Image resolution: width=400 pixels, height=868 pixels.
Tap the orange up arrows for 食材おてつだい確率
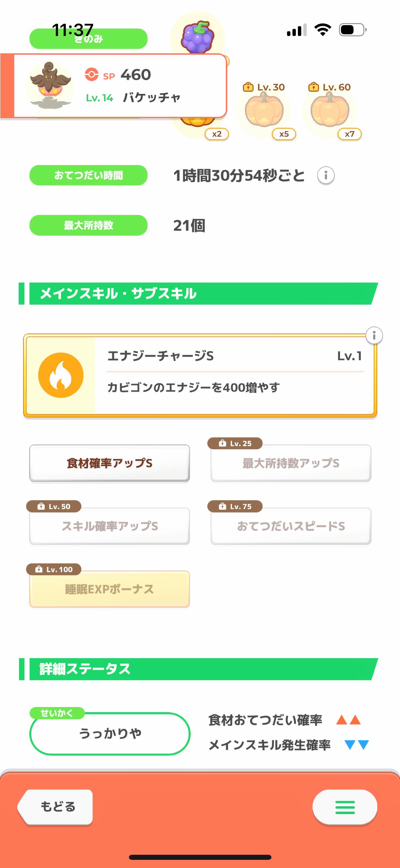coord(348,720)
